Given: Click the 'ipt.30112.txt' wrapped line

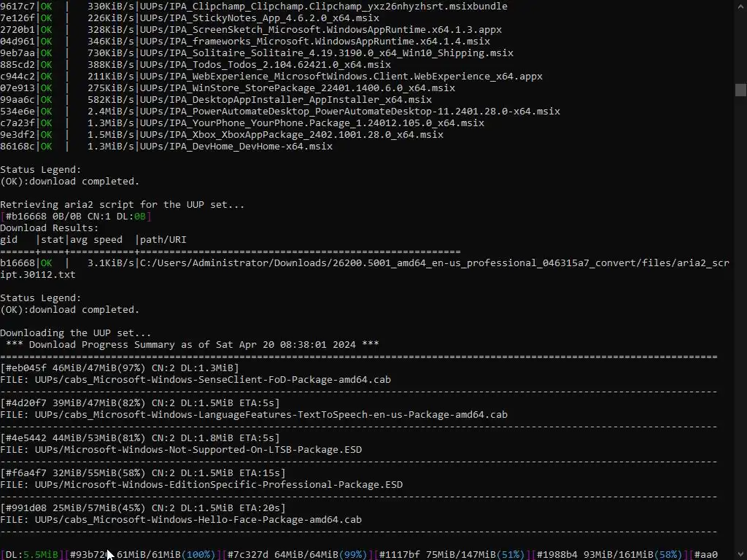Looking at the screenshot, I should coord(38,275).
